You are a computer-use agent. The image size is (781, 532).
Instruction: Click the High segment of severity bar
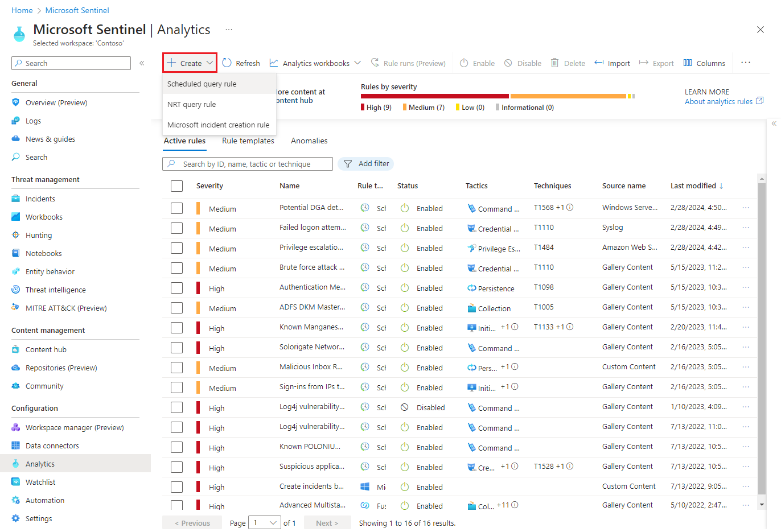click(434, 97)
